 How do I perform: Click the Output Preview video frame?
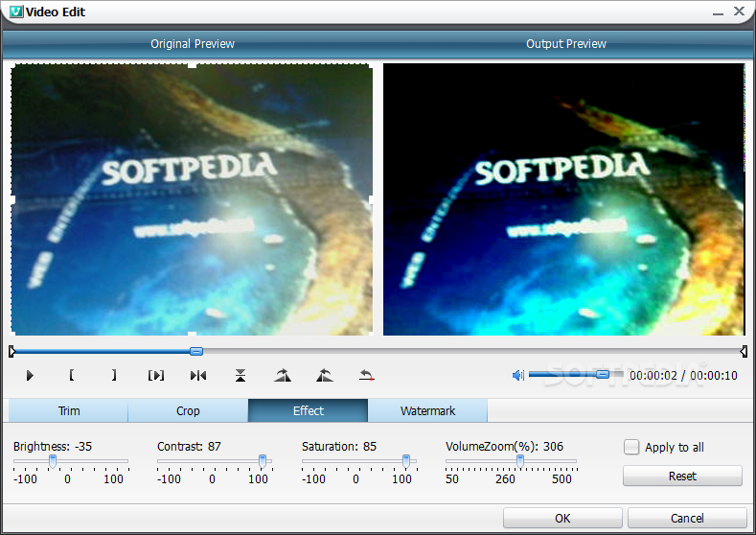[x=564, y=199]
